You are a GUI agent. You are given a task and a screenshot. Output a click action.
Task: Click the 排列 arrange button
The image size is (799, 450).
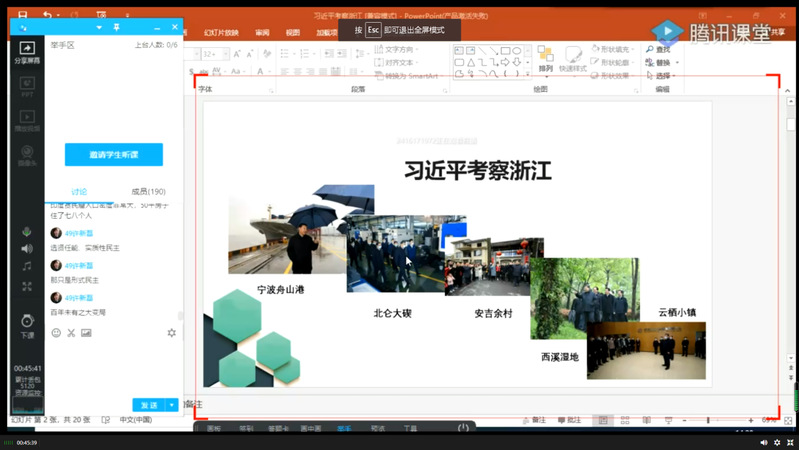click(x=546, y=59)
